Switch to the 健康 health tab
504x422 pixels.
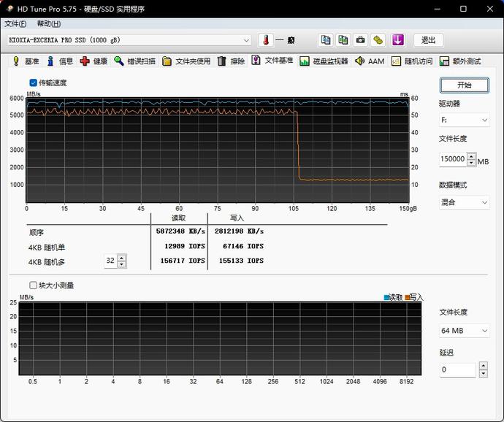click(93, 61)
